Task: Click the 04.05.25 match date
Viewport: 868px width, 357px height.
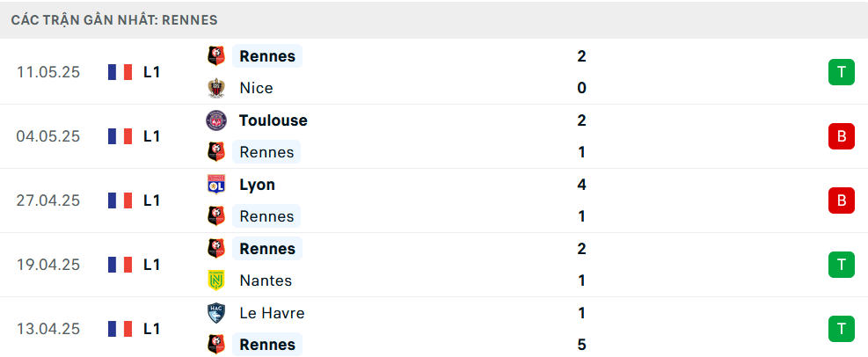Action: [x=48, y=136]
